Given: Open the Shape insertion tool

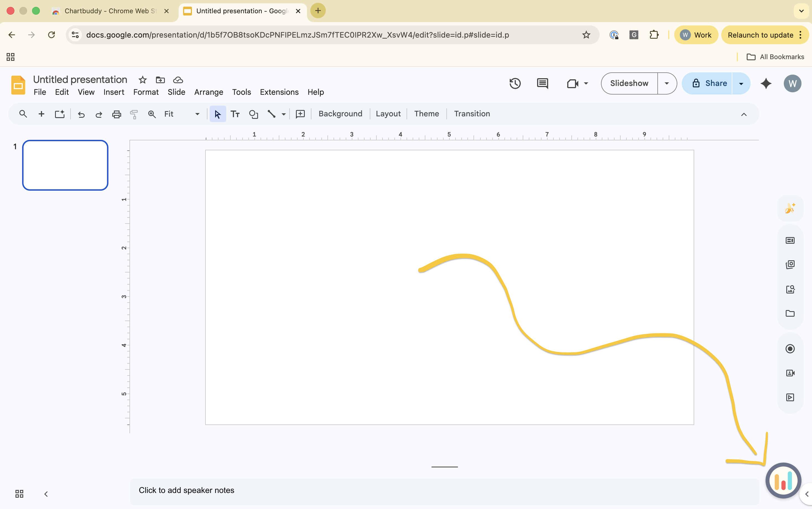Looking at the screenshot, I should (253, 114).
